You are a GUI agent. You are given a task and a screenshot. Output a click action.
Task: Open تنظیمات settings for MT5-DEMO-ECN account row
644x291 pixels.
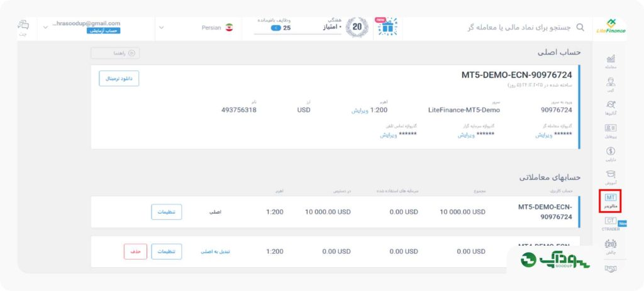(x=166, y=212)
